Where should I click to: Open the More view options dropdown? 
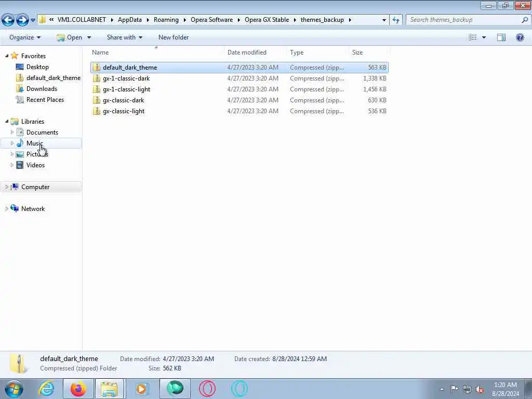pyautogui.click(x=484, y=37)
